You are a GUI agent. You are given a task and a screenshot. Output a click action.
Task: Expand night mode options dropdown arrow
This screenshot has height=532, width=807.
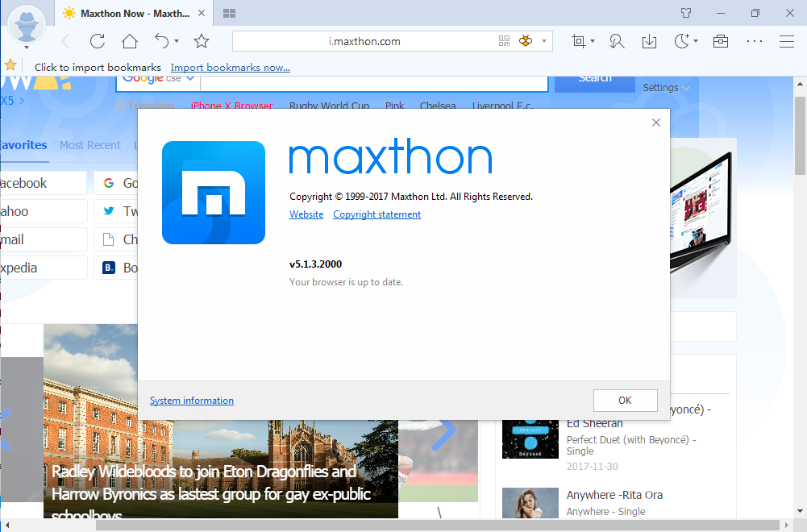(x=696, y=41)
